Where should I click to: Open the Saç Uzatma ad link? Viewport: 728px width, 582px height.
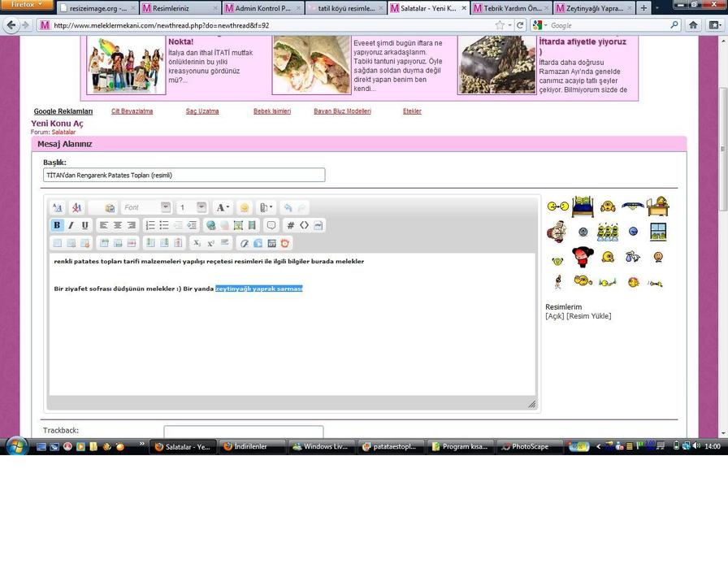pos(202,111)
